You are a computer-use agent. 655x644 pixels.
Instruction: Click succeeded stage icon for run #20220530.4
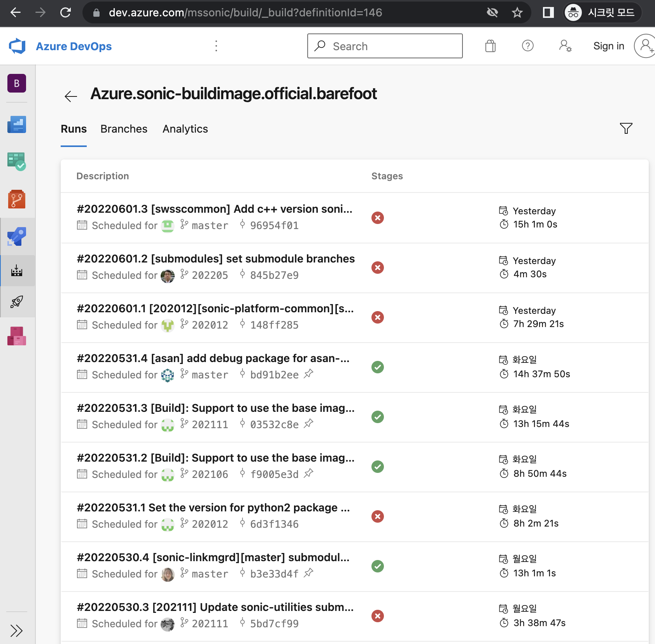tap(378, 566)
